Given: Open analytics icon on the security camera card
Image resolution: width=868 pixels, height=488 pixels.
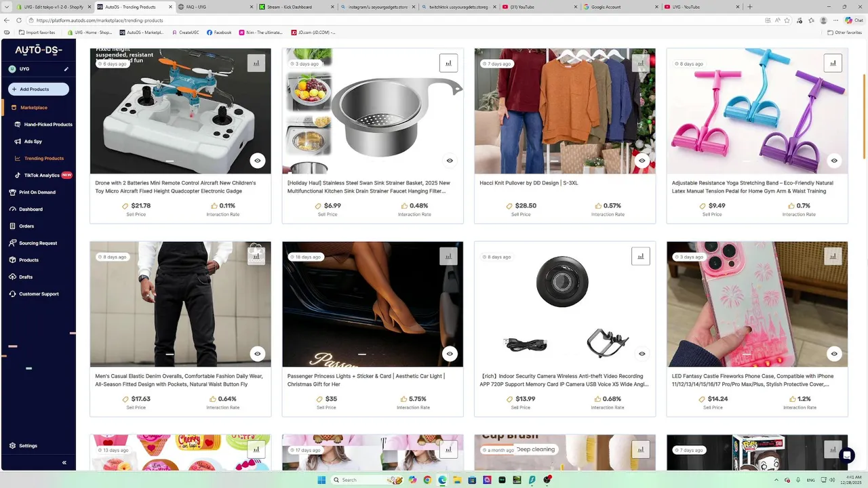Looking at the screenshot, I should 641,256.
